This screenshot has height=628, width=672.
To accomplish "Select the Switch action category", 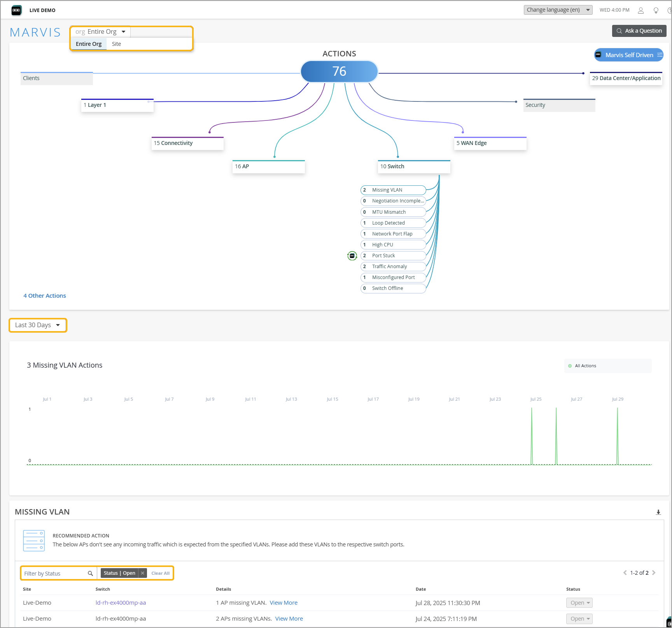I will (x=414, y=166).
